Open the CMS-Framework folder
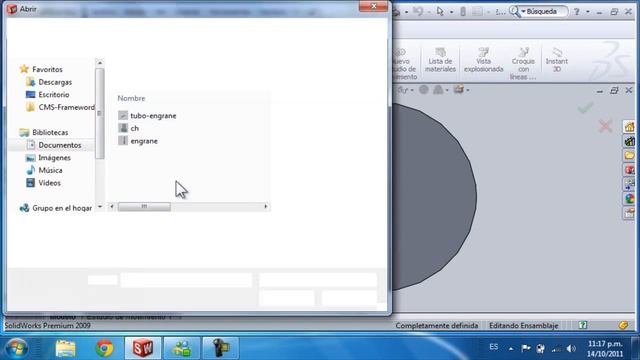The width and height of the screenshot is (640, 360). [x=60, y=107]
